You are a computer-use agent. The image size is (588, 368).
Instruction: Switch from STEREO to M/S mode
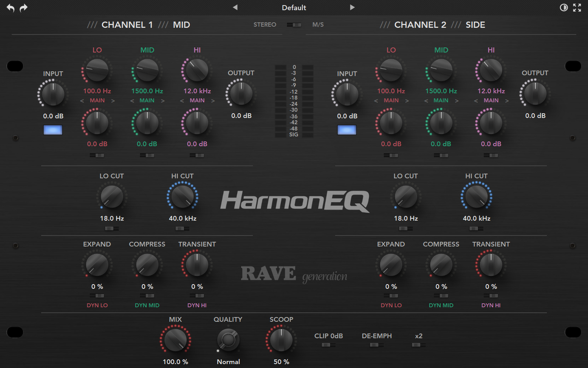click(x=294, y=24)
